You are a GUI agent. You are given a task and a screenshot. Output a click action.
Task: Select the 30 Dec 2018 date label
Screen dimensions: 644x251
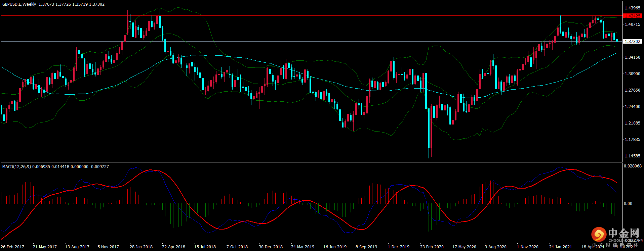click(271, 247)
